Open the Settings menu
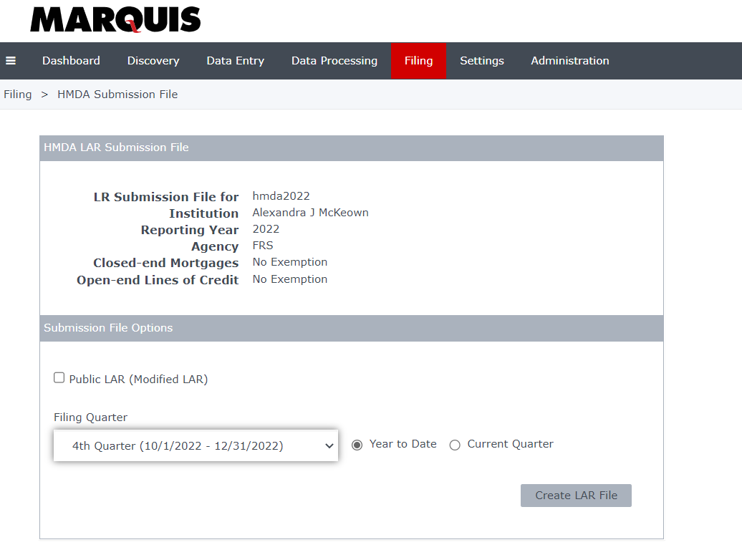 pyautogui.click(x=481, y=61)
